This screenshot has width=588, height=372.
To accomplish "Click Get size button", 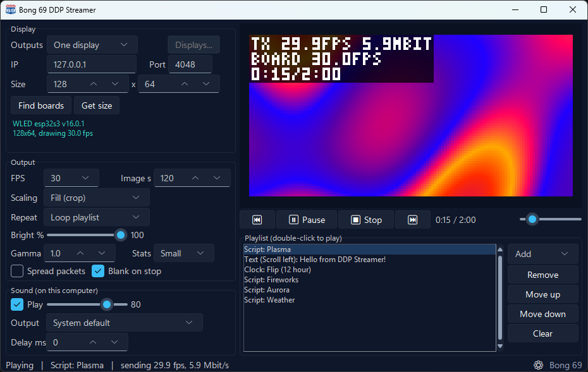I will [x=97, y=105].
